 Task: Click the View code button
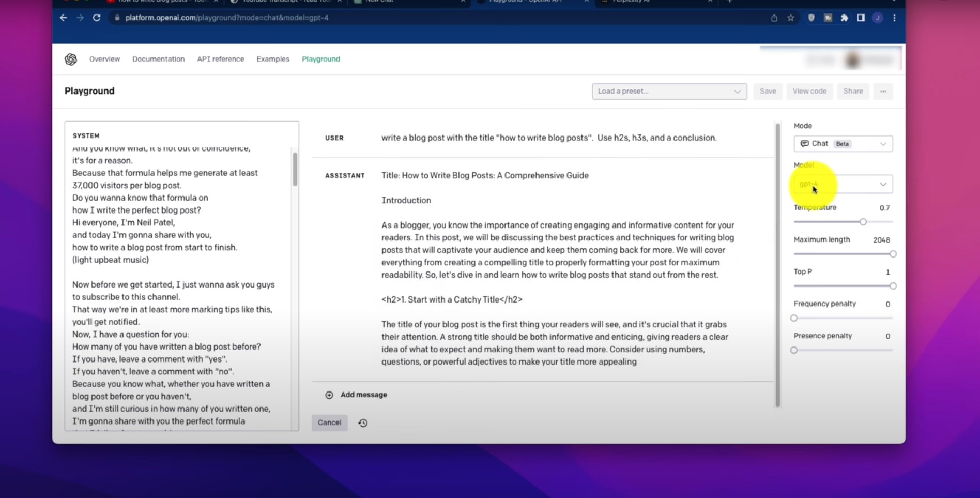tap(809, 92)
